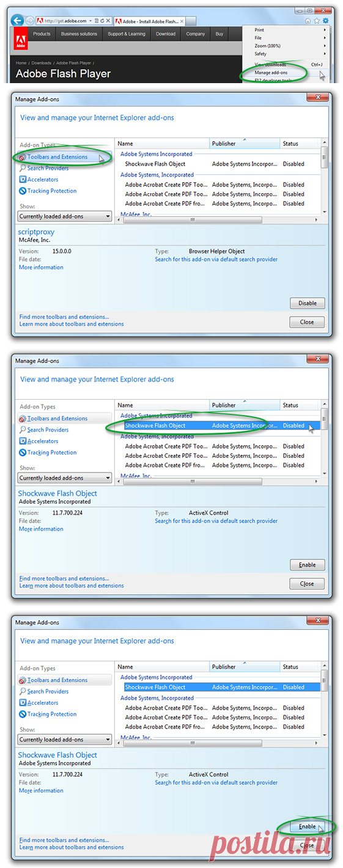
Task: Open the Tools gear icon in browser
Action: (x=326, y=21)
